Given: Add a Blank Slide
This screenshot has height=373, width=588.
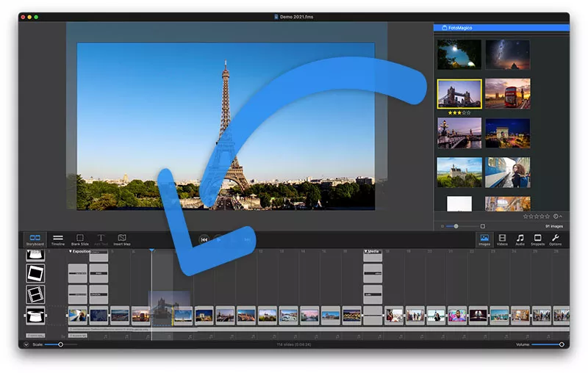Looking at the screenshot, I should (80, 239).
